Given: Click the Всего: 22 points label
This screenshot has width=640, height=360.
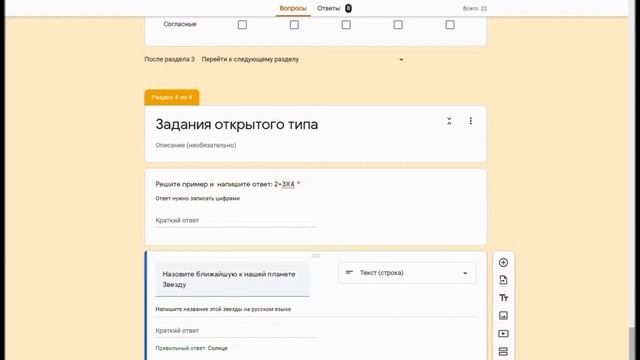Looking at the screenshot, I should coord(475,9).
